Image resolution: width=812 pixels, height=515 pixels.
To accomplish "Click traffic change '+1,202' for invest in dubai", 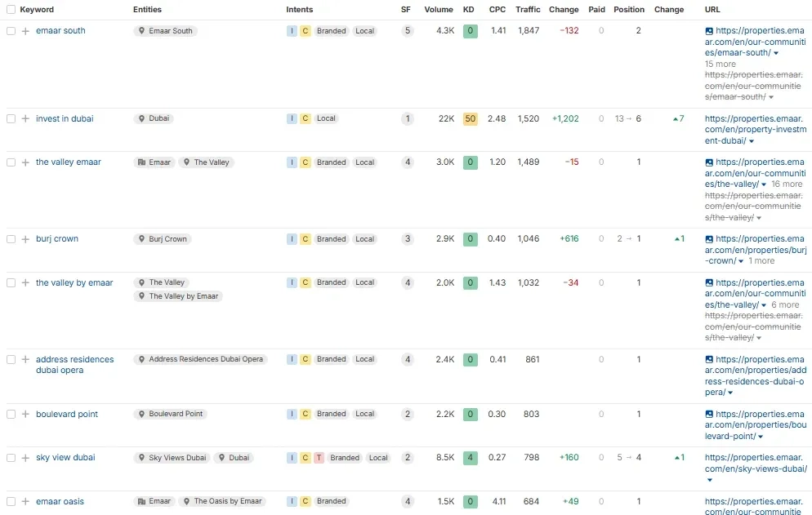I will tap(565, 118).
